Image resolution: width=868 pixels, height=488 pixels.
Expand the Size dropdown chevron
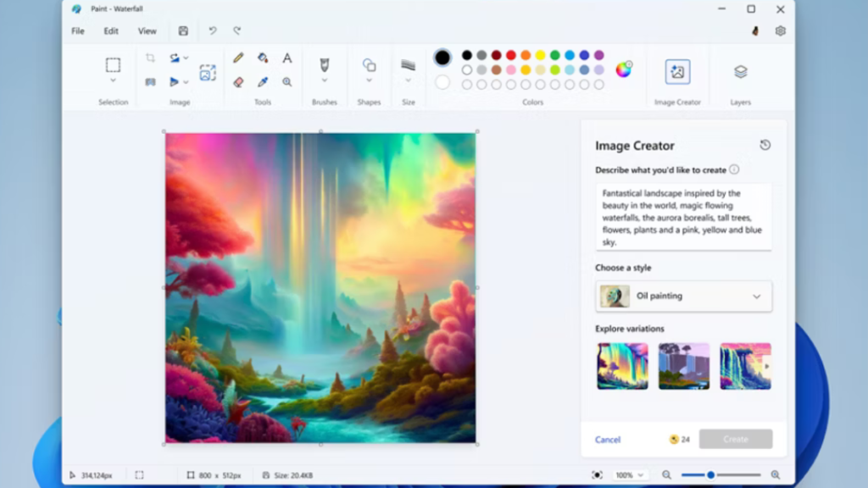[409, 80]
